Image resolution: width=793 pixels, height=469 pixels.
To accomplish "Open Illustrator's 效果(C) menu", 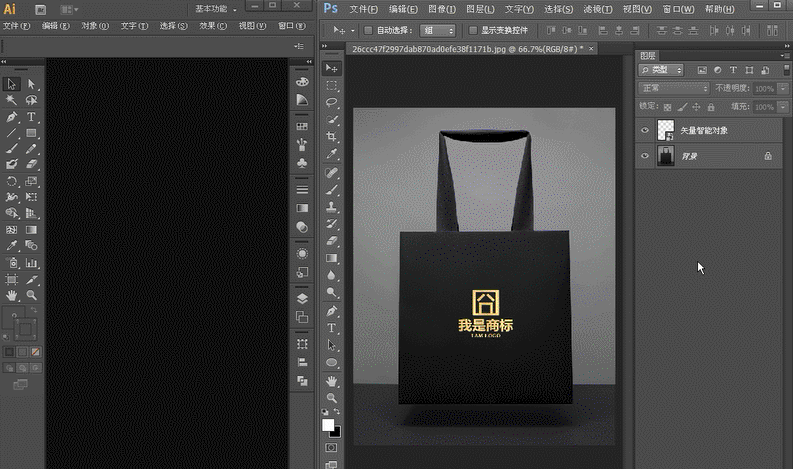I will click(x=212, y=25).
